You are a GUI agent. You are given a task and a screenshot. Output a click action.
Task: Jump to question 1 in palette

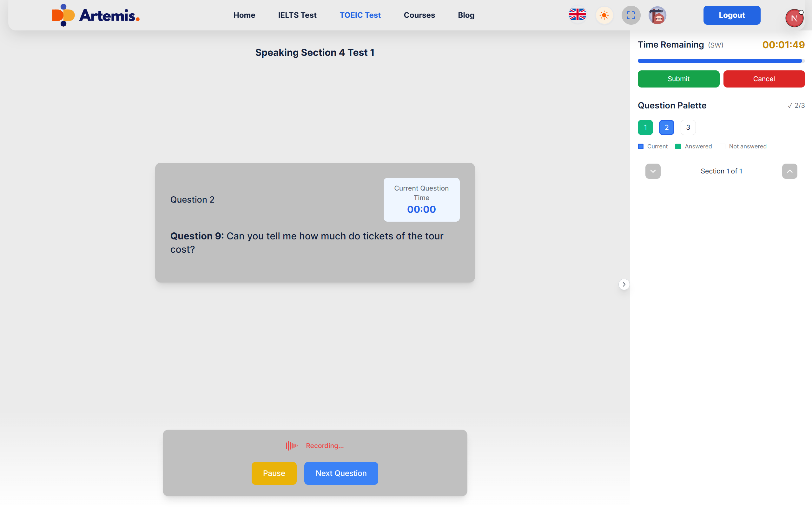click(645, 127)
